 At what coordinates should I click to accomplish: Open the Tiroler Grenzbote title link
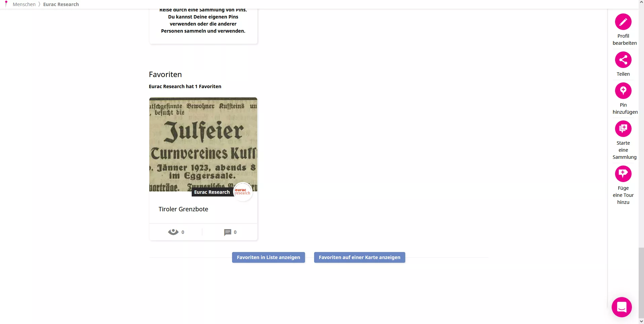pos(183,209)
